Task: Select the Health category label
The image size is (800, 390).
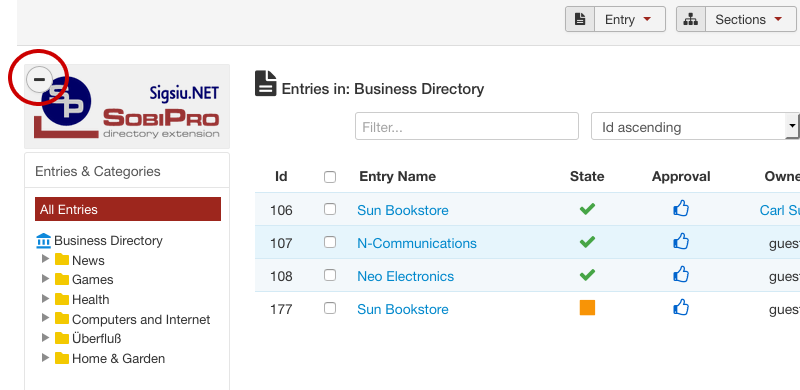Action: [90, 300]
